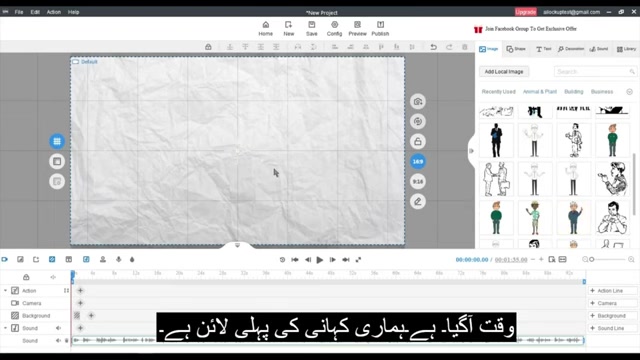Click the red Upgrade button

[525, 12]
